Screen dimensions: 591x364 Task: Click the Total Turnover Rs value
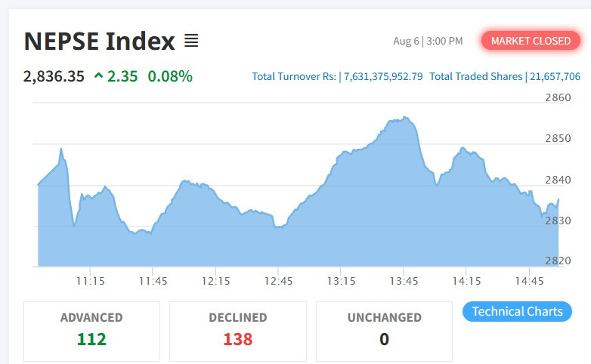coord(383,76)
